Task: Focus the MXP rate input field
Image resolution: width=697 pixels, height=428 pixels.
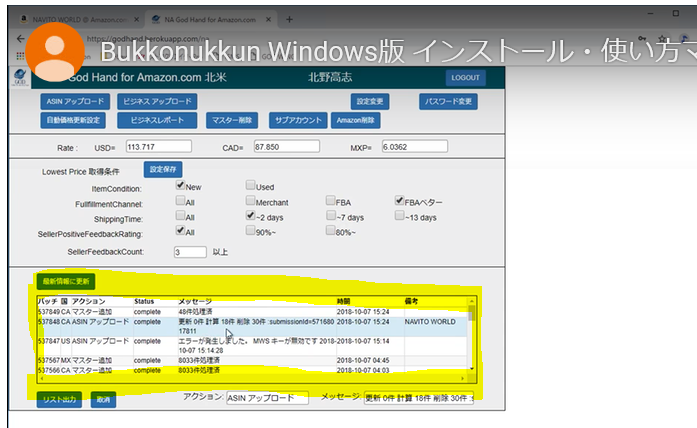Action: pos(415,147)
